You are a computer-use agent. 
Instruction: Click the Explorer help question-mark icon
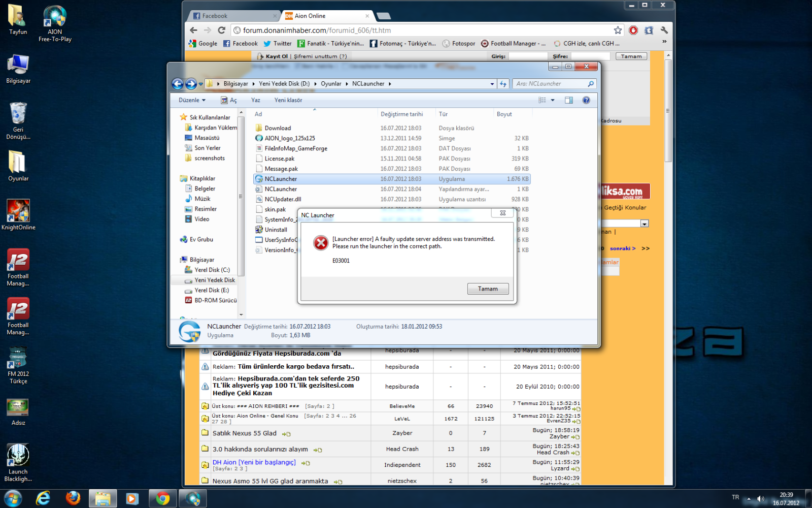point(586,100)
